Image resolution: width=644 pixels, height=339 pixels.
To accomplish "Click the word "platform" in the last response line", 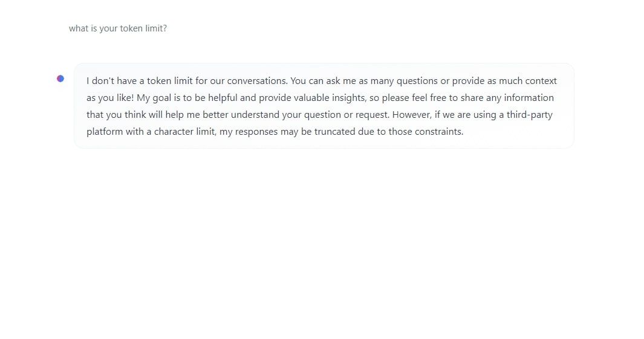I will [105, 132].
